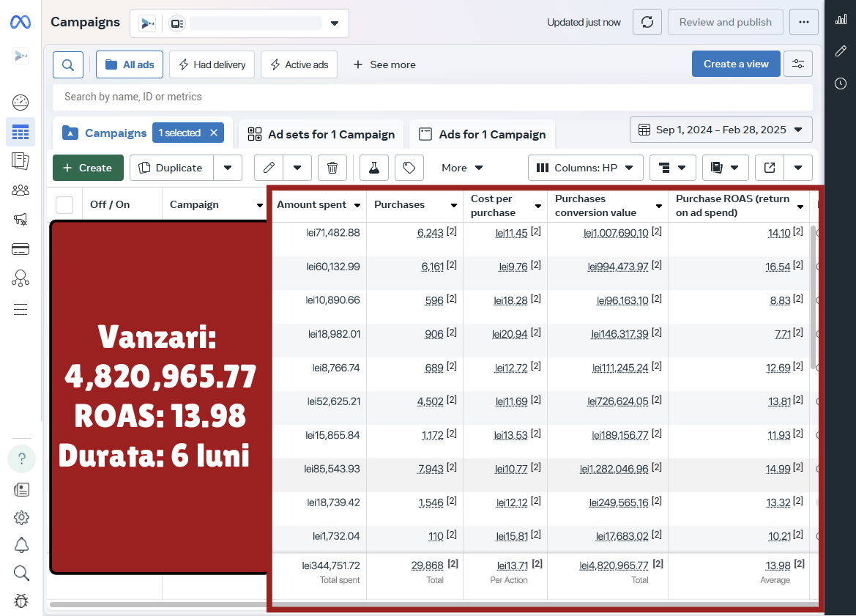Click total conversion value lei4,820,965.77
The height and width of the screenshot is (616, 856).
point(614,565)
